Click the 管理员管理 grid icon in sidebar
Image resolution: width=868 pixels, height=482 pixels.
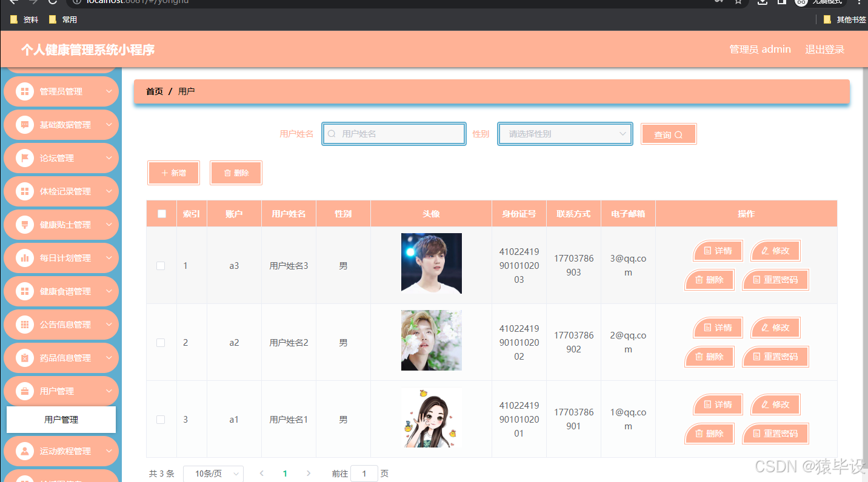25,91
